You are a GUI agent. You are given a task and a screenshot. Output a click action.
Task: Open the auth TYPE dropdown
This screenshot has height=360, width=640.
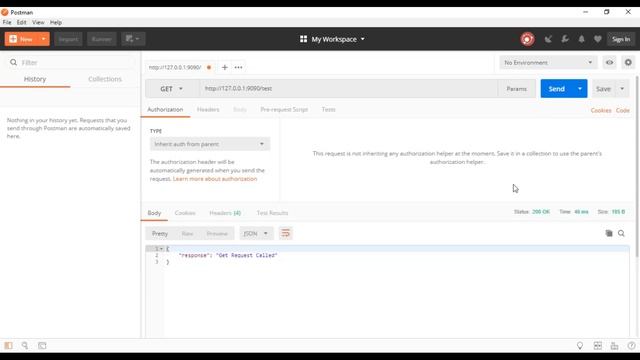210,144
